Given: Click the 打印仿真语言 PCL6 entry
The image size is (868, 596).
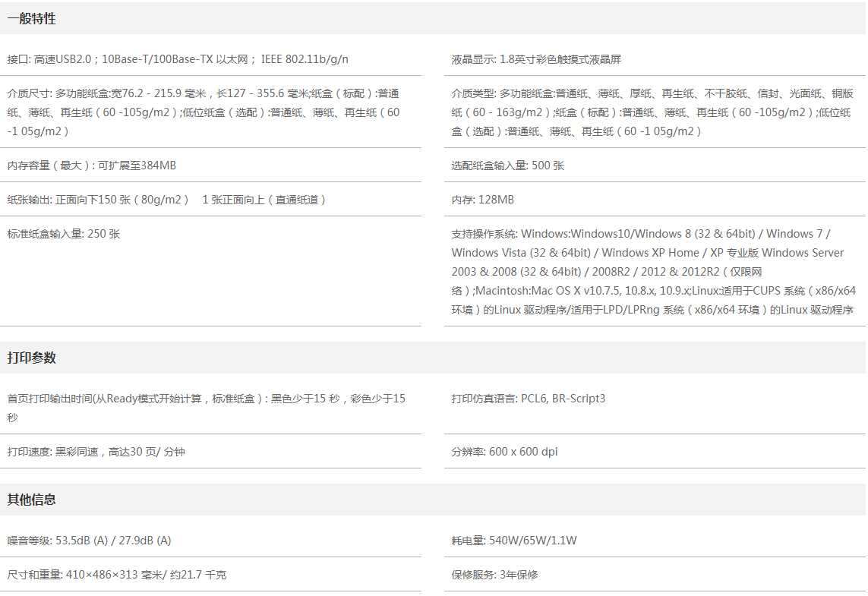Looking at the screenshot, I should [x=528, y=399].
